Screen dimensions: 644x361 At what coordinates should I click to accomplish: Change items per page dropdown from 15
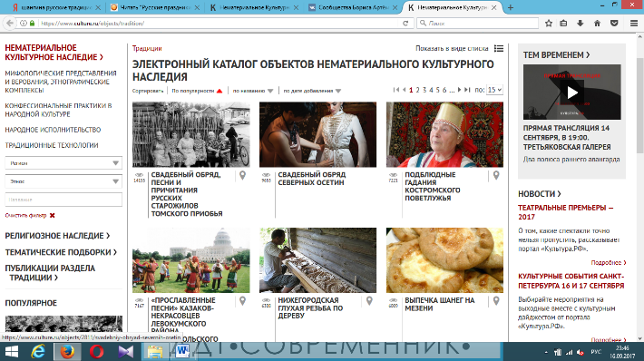tap(494, 90)
